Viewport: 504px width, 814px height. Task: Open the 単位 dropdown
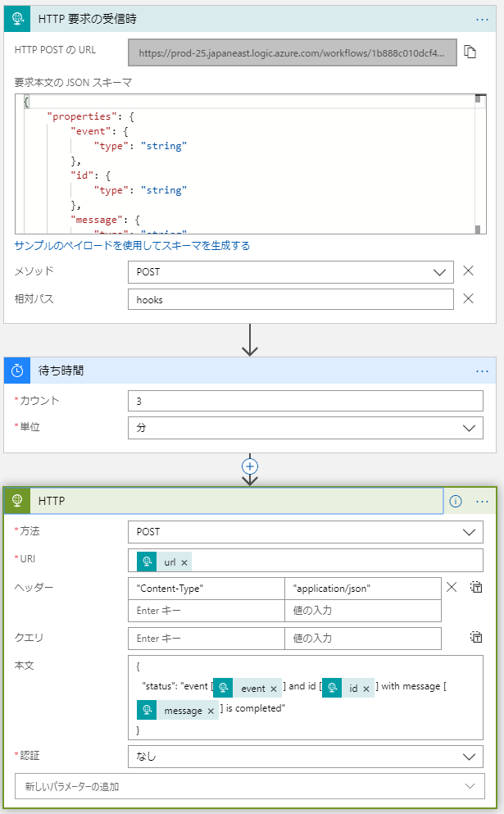(305, 428)
